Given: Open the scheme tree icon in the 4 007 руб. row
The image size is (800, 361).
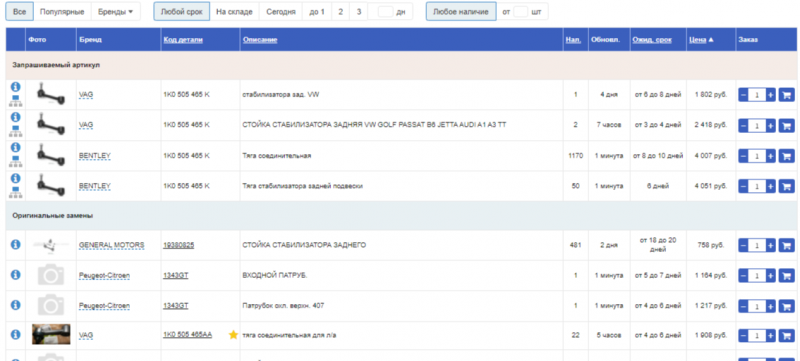Looking at the screenshot, I should pos(15,162).
